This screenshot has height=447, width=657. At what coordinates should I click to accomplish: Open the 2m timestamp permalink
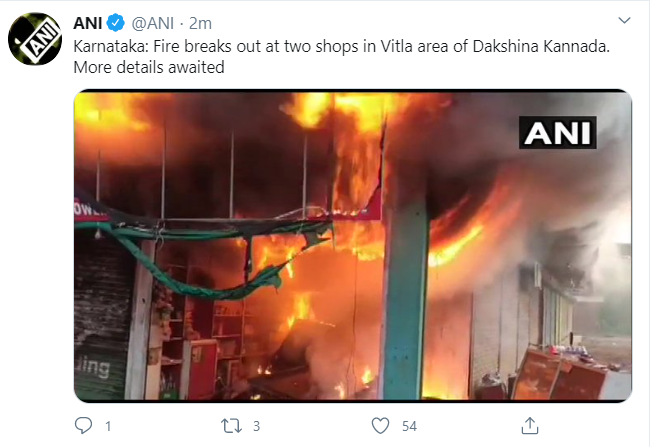(200, 23)
